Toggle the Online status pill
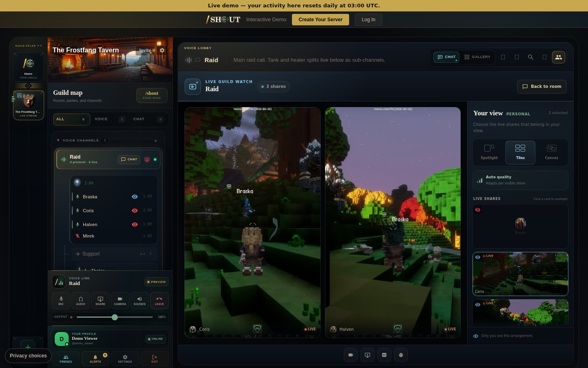The width and height of the screenshot is (588, 368). coord(156,339)
